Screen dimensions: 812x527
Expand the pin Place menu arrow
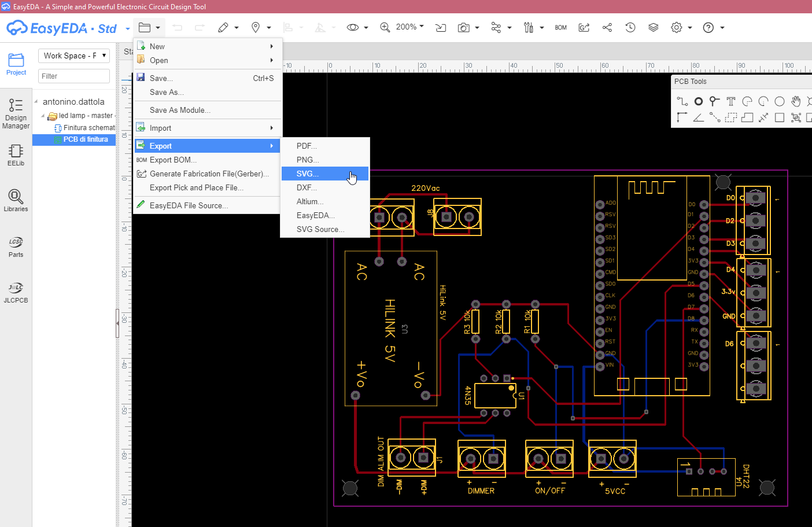coord(269,28)
